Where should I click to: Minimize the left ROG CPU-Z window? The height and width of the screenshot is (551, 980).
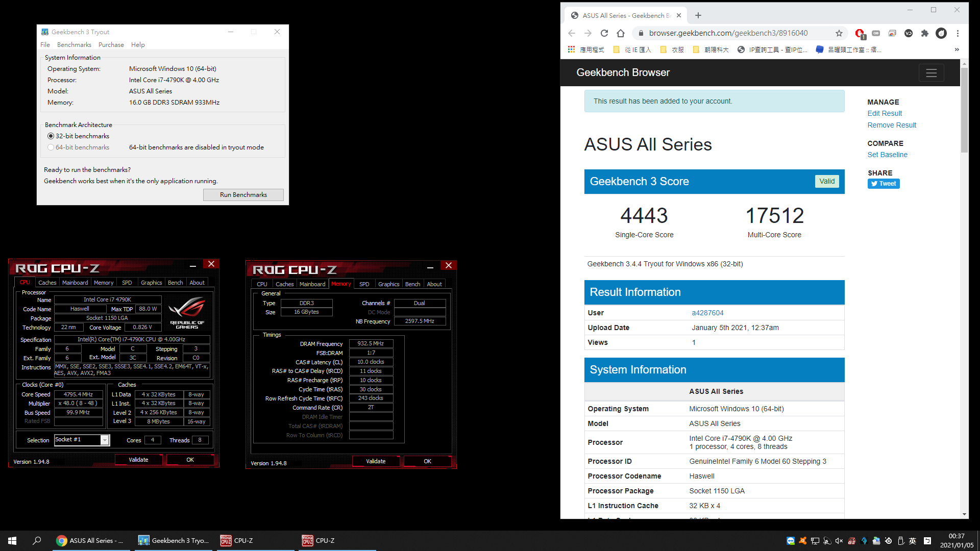tap(193, 265)
